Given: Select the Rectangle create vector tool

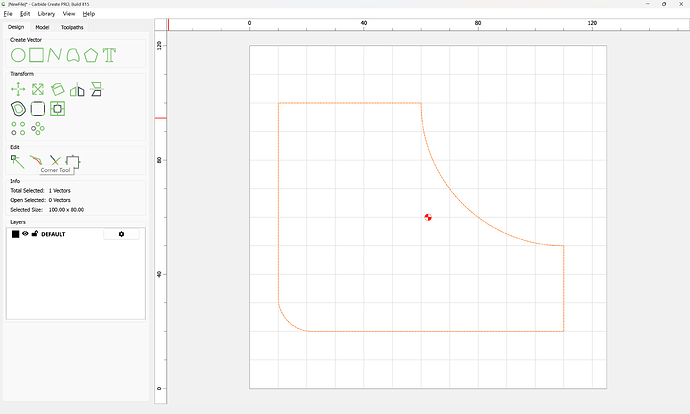Looking at the screenshot, I should [x=37, y=55].
